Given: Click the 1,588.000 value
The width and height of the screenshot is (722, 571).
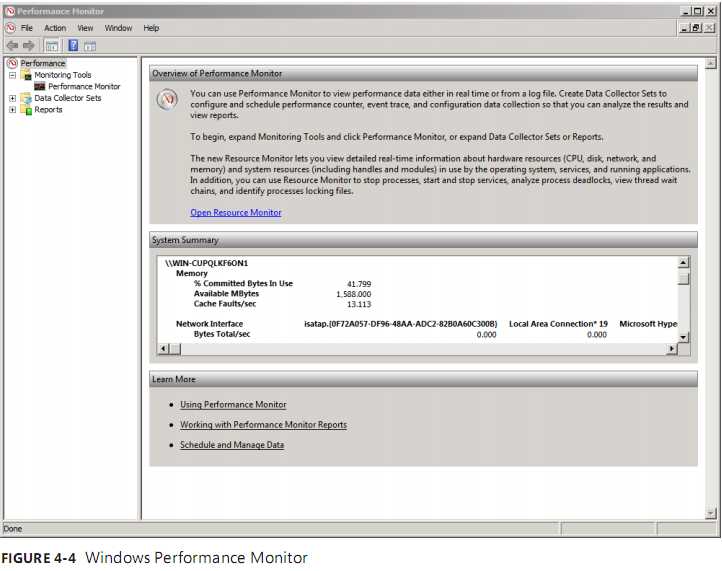Looking at the screenshot, I should coord(353,294).
